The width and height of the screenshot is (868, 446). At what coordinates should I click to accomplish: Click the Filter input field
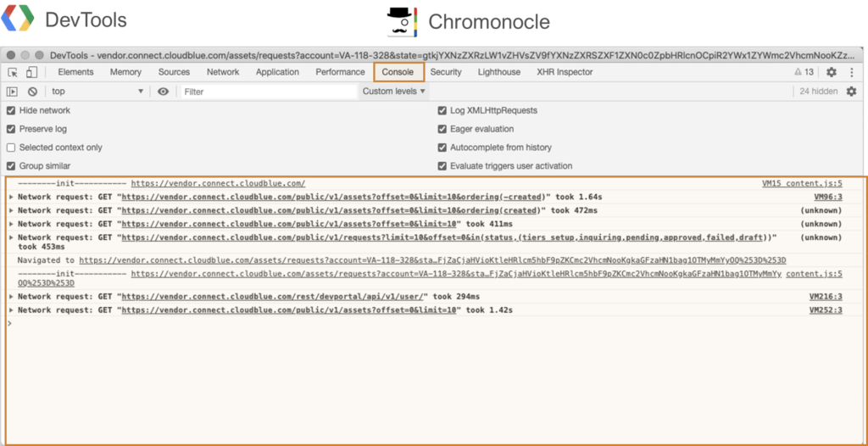[x=269, y=92]
